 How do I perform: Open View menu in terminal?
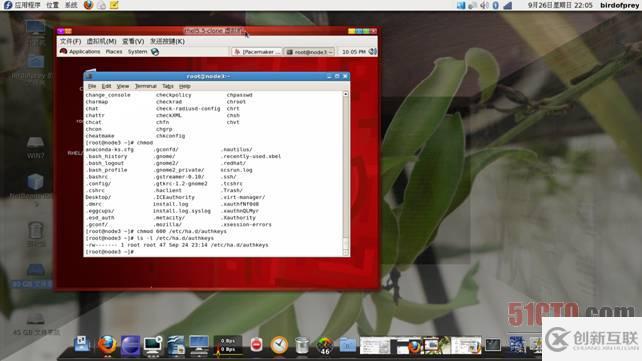pyautogui.click(x=122, y=86)
